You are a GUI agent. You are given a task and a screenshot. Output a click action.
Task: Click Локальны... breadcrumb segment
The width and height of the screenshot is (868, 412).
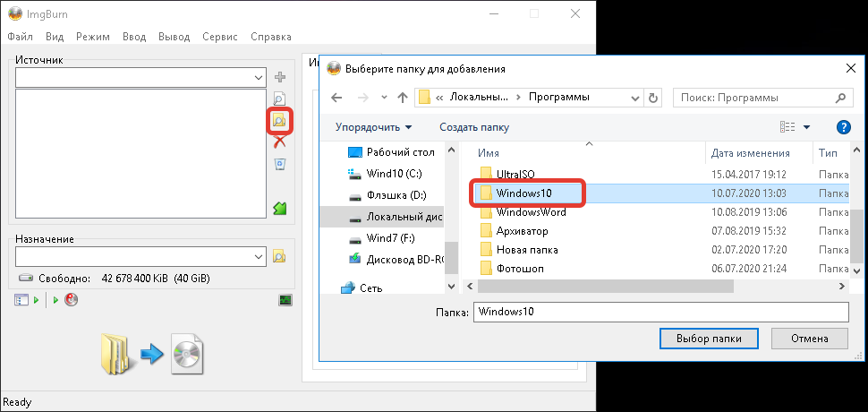(479, 98)
